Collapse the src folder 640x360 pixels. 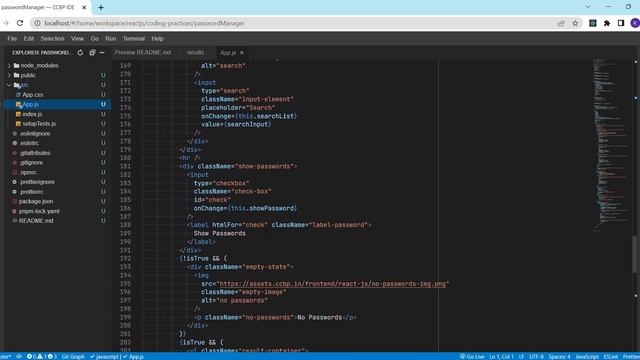tap(9, 85)
